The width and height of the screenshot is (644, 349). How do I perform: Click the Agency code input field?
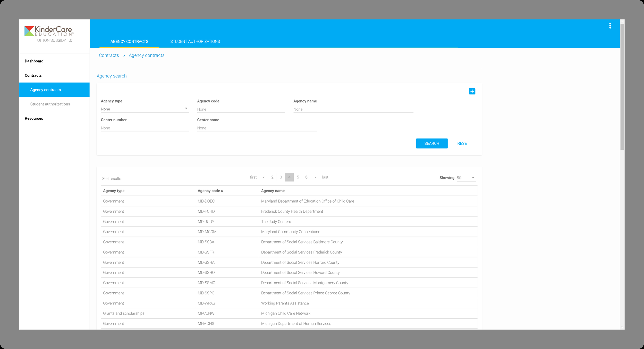point(241,109)
